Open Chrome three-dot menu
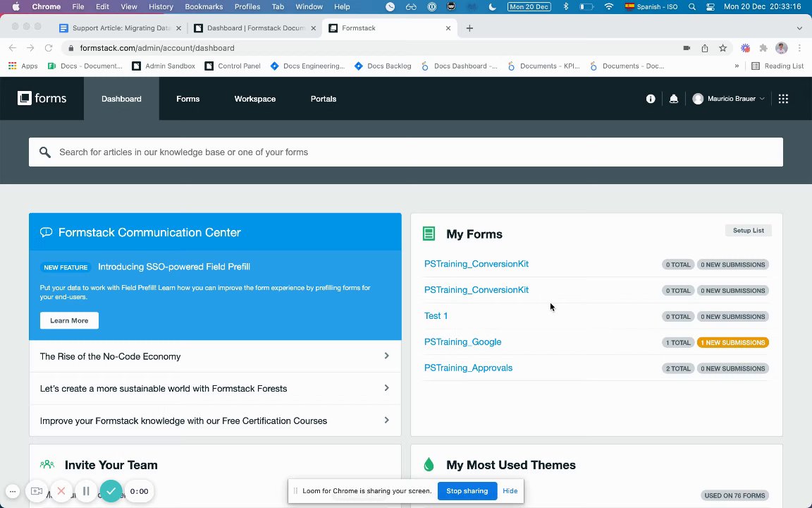Screen dimensions: 812x508 (x=799, y=48)
